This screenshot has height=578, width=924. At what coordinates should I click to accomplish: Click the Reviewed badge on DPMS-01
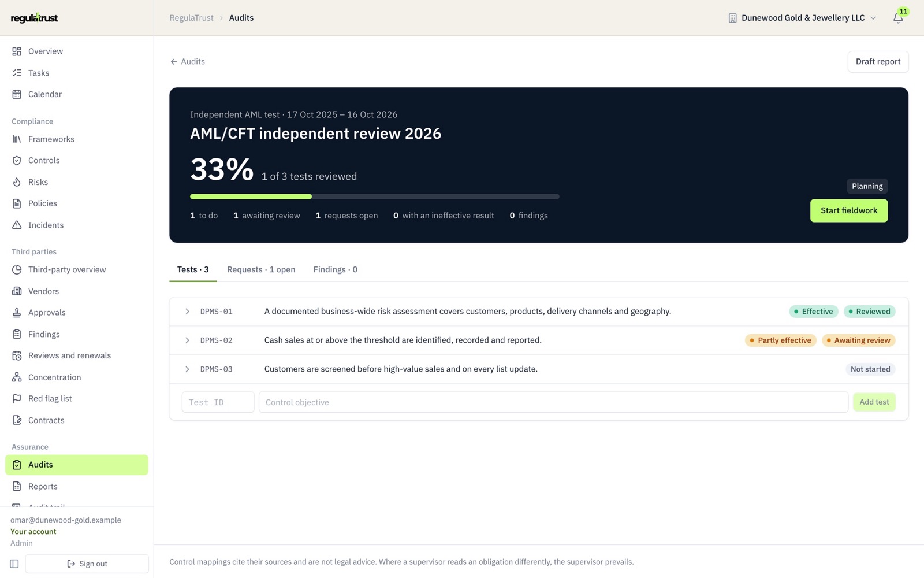coord(869,312)
